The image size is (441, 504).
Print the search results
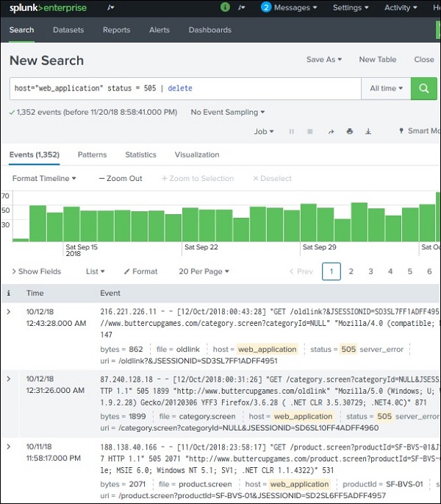point(349,132)
